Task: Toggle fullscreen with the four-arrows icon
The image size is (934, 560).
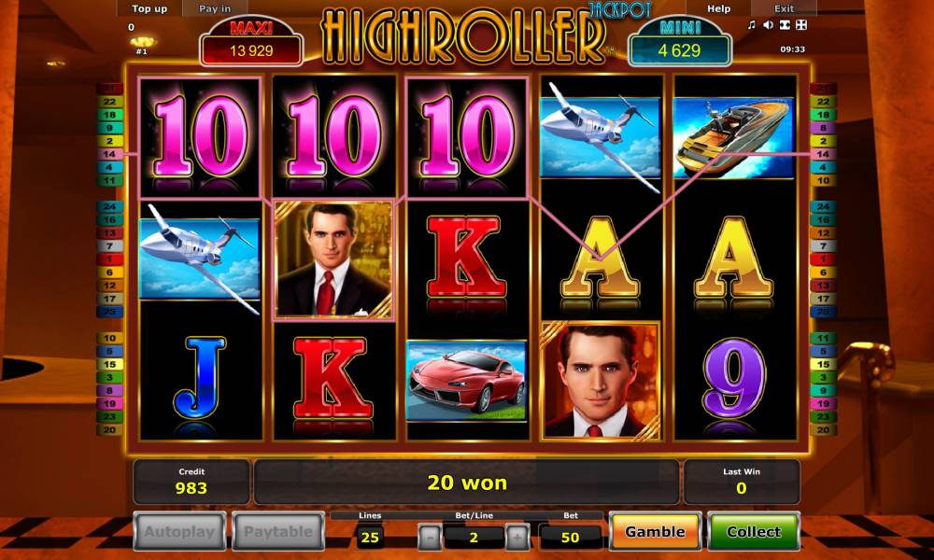Action: 801,25
